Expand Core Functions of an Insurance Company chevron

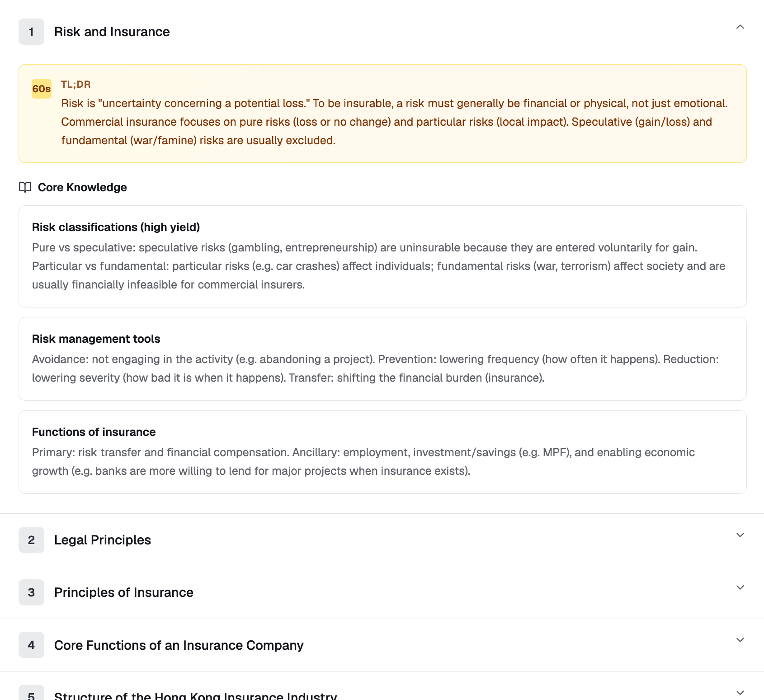[740, 640]
